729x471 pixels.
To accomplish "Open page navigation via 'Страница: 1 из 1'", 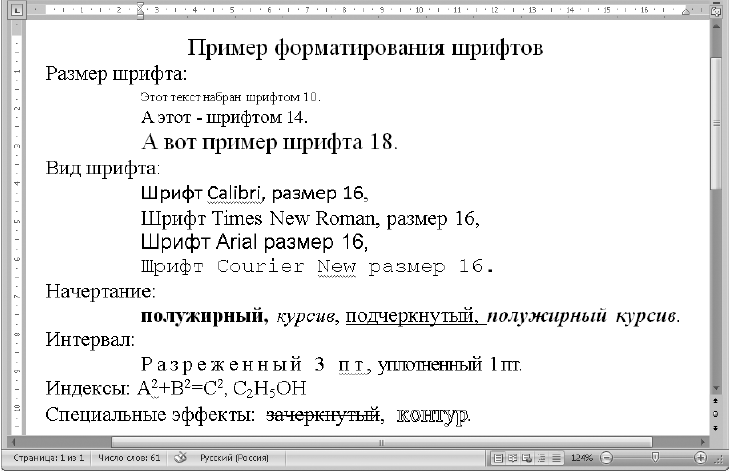I will coord(45,458).
